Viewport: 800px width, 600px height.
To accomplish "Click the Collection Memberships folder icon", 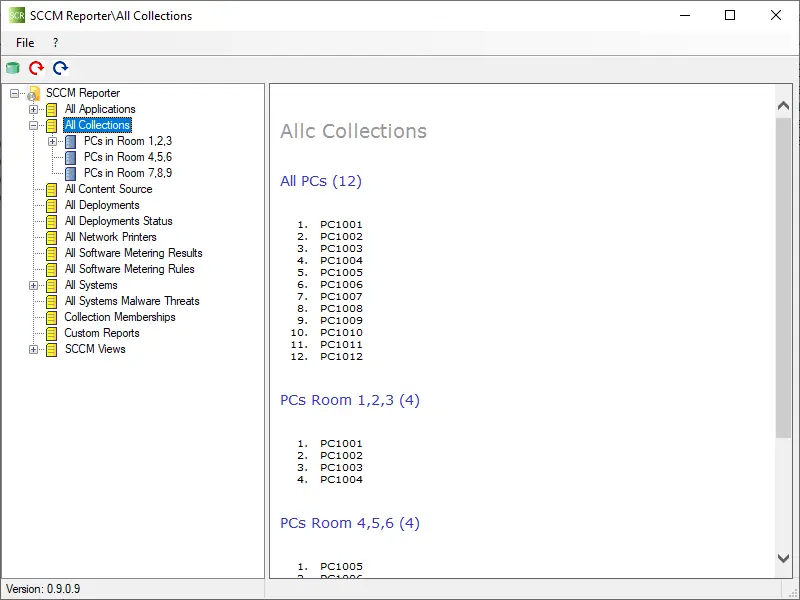I will coord(52,318).
